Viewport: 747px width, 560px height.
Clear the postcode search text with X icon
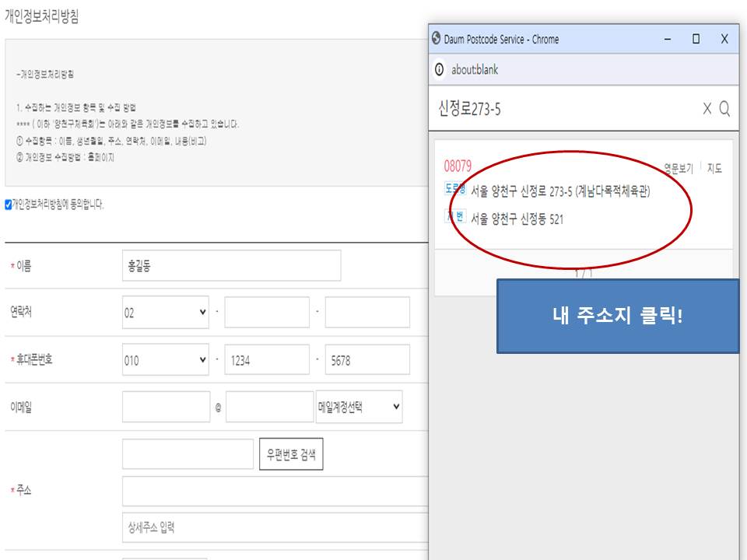coord(707,109)
